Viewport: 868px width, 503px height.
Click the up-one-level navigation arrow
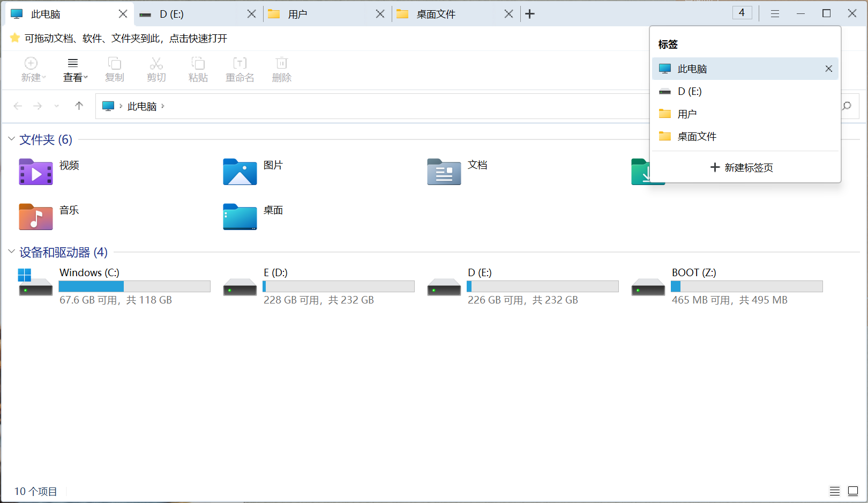click(78, 106)
